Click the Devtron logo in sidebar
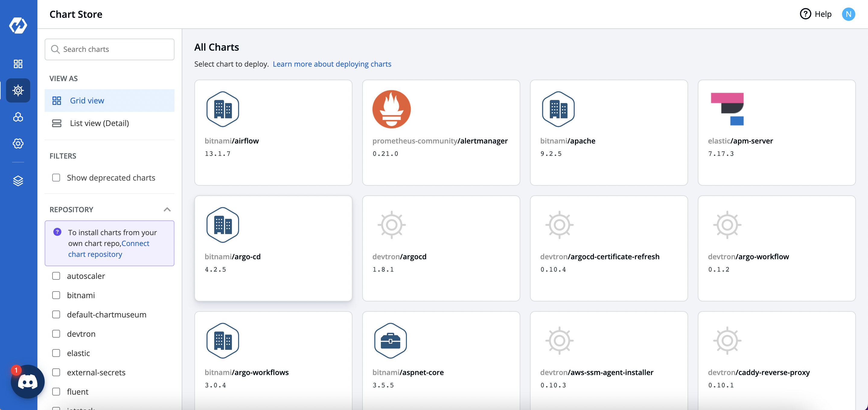 18,25
